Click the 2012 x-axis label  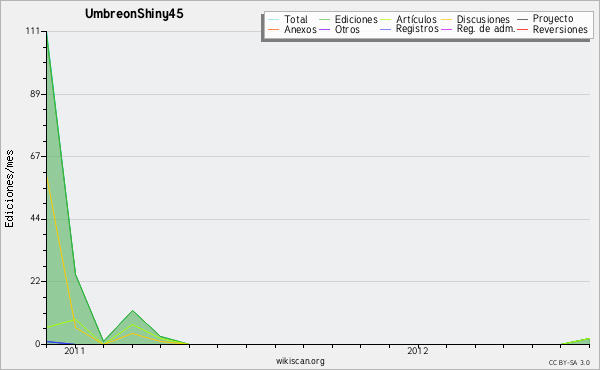click(417, 351)
